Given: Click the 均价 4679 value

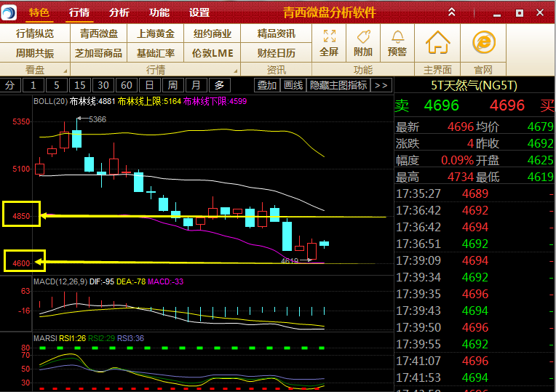Looking at the screenshot, I should 541,127.
